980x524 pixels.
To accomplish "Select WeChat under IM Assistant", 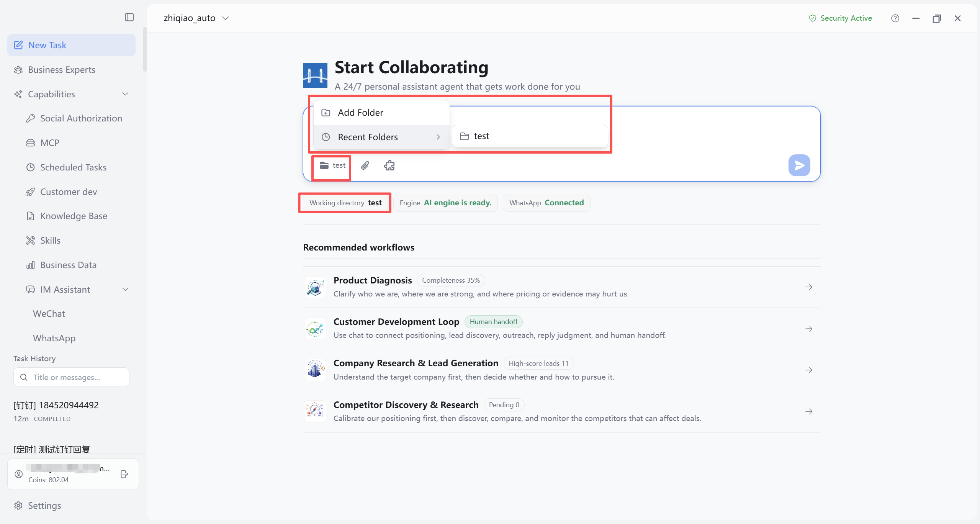I will [x=49, y=314].
